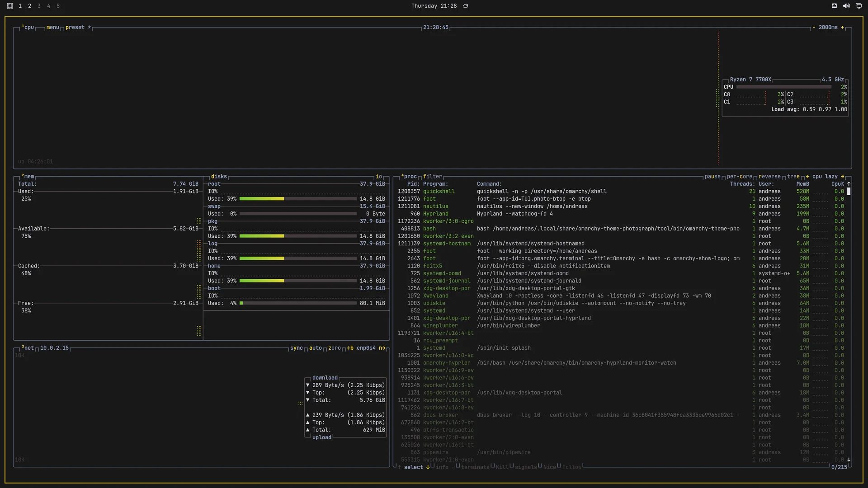Click the plus to increase update interval
The width and height of the screenshot is (868, 488).
(x=842, y=28)
